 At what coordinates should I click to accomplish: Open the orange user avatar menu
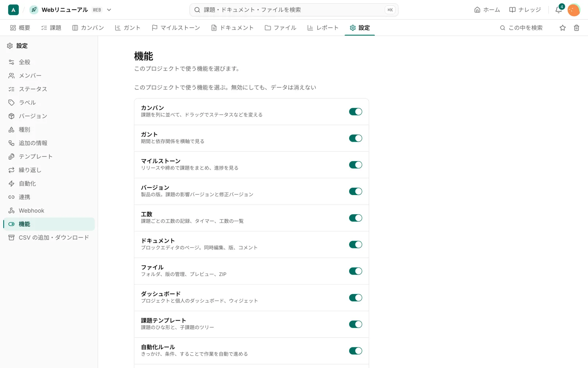pos(574,10)
